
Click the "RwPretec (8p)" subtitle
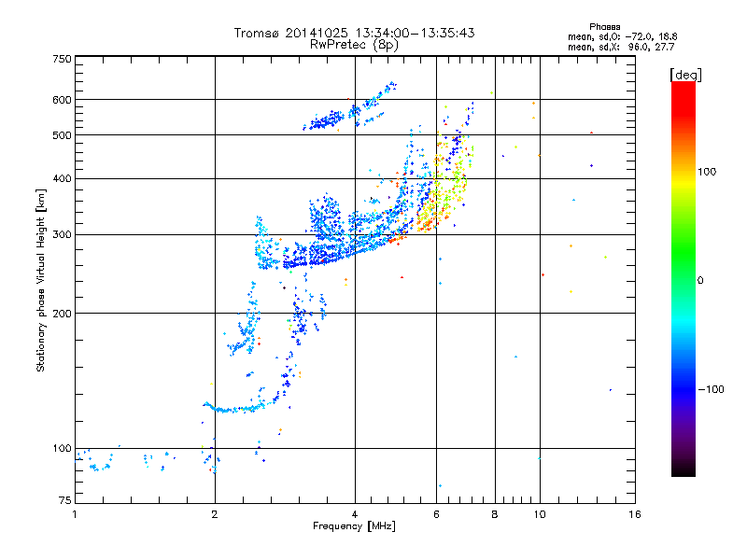tap(354, 45)
